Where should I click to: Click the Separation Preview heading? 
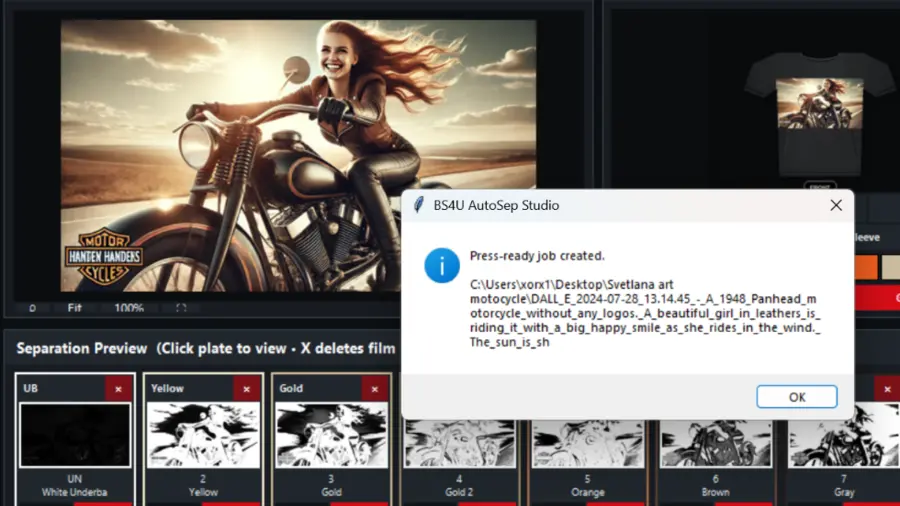[82, 348]
